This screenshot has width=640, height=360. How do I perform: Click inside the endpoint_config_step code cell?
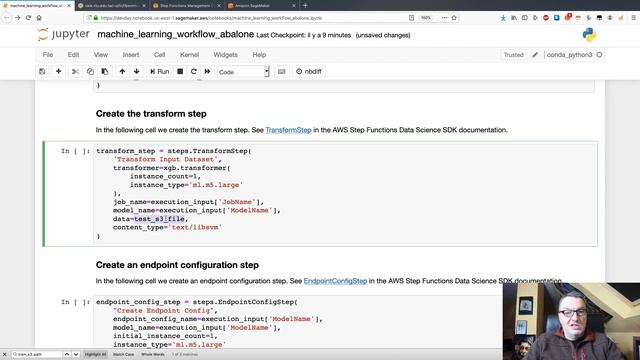298,322
